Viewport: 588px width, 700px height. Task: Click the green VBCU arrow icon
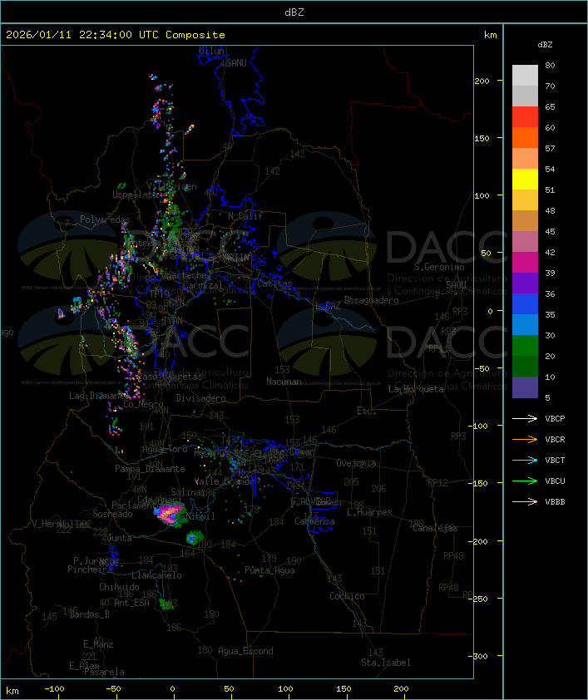tap(525, 481)
